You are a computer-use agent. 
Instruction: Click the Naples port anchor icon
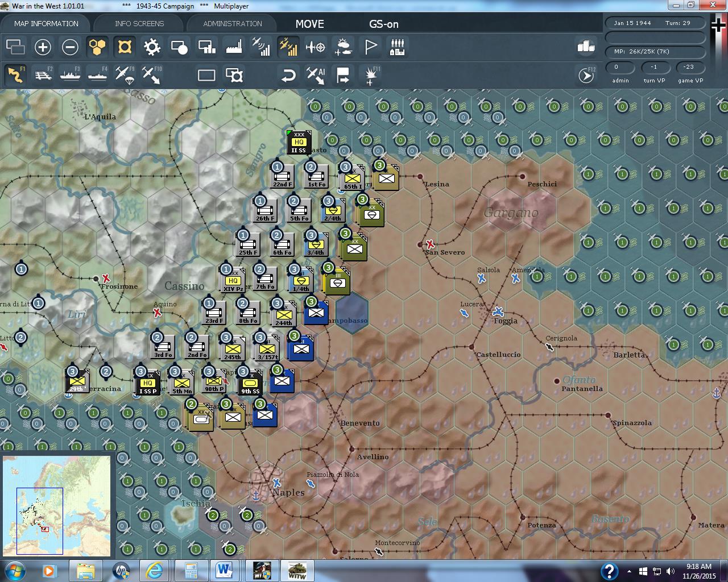click(x=256, y=495)
